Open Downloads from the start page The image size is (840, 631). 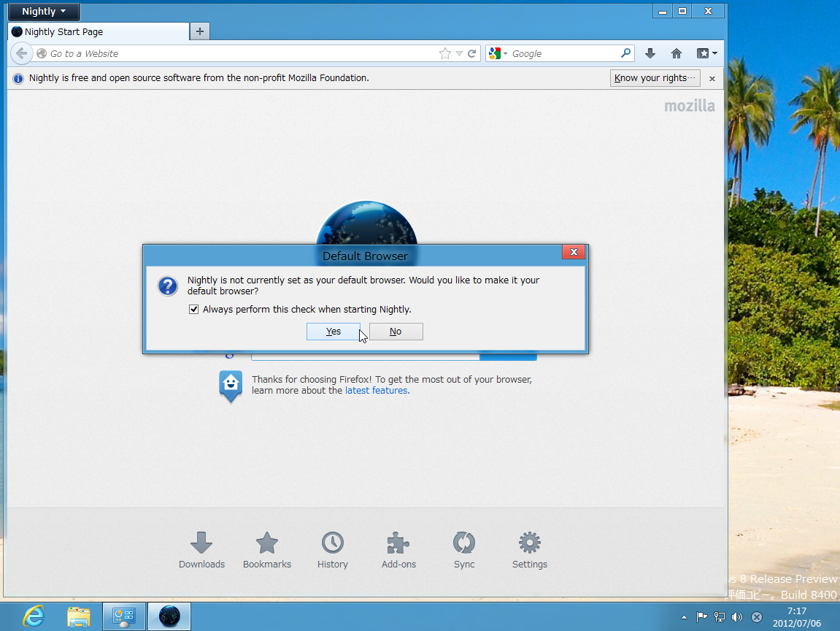[201, 550]
